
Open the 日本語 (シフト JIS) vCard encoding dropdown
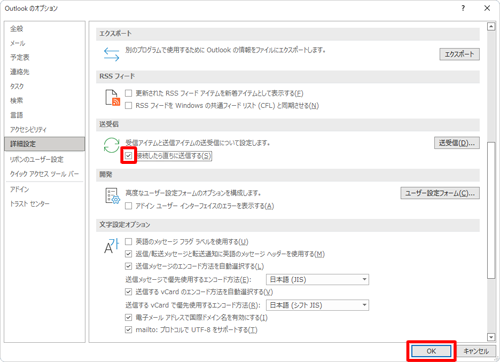coord(317,305)
